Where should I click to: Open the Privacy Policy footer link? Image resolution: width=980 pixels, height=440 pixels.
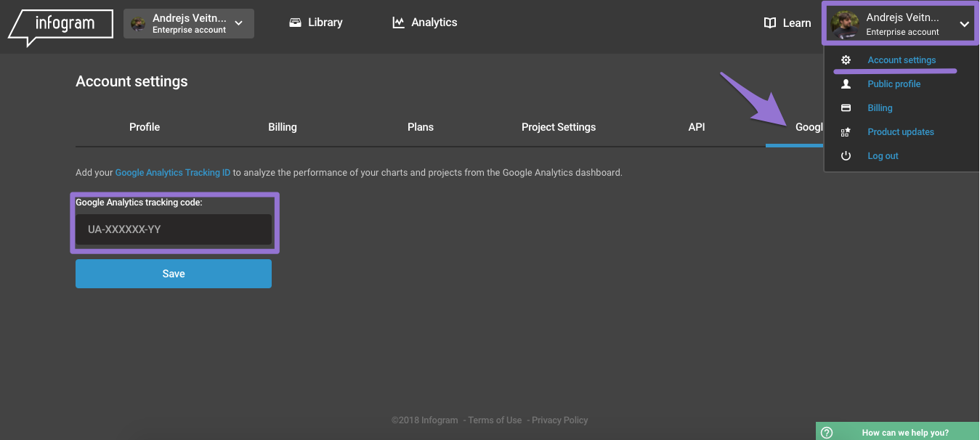[559, 420]
